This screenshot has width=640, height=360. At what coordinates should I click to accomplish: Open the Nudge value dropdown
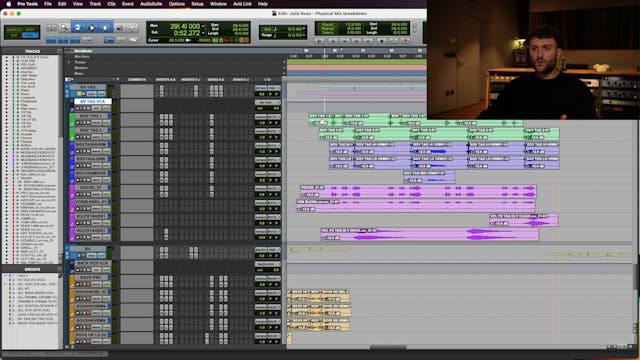coord(304,36)
